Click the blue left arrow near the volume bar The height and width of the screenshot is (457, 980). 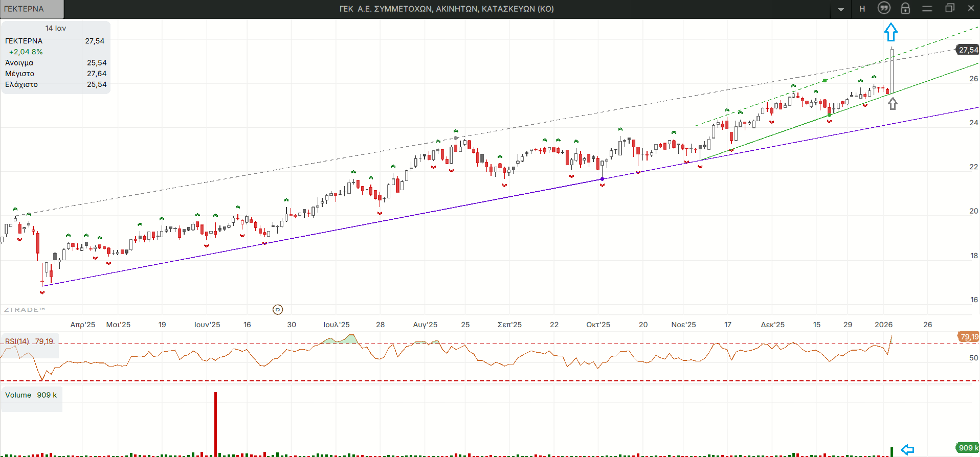(907, 449)
